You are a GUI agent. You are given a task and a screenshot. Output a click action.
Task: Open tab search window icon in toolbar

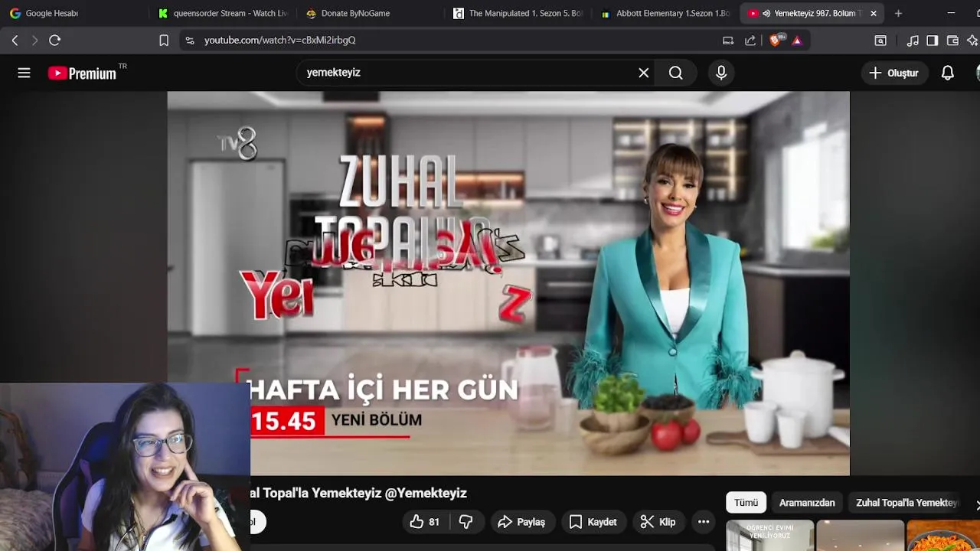[x=880, y=41]
